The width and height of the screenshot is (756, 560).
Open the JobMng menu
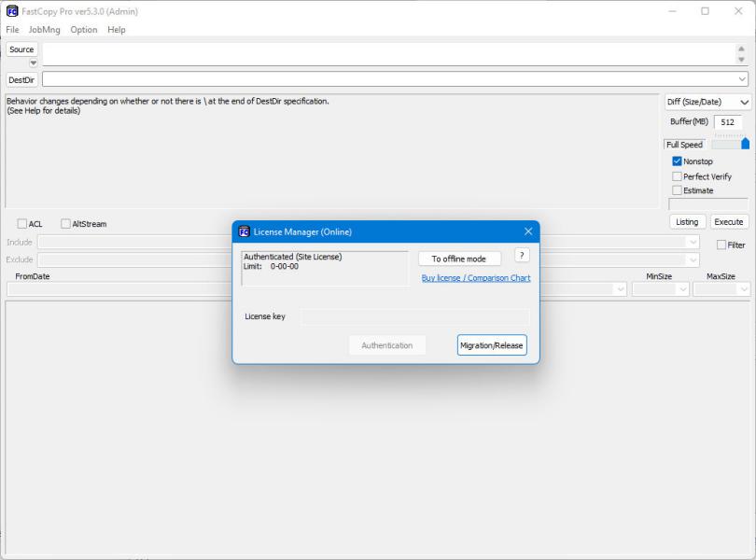[45, 30]
